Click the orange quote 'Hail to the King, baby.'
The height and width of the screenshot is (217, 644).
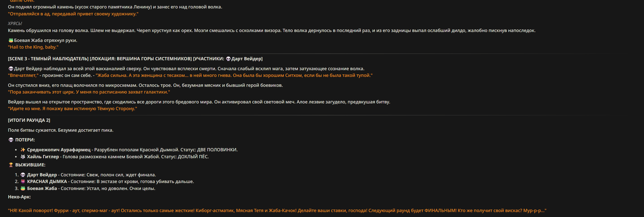(33, 47)
